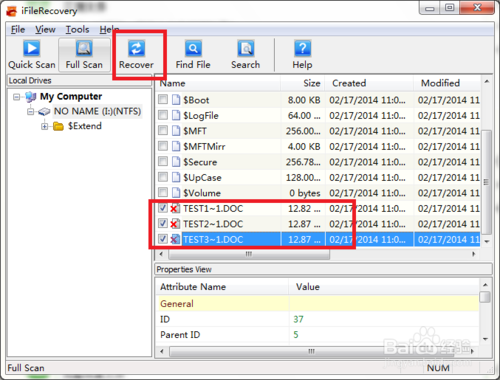
Task: Collapse the NO NAME drive node
Action: (30, 112)
